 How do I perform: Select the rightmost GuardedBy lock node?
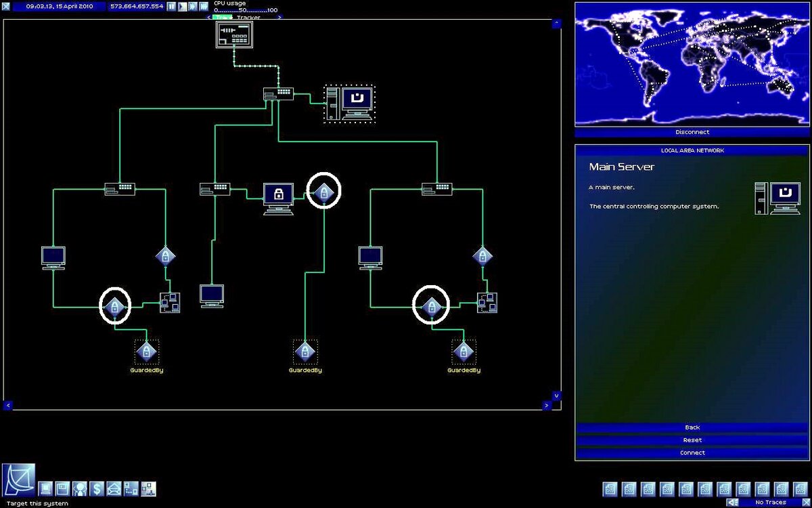tap(464, 352)
